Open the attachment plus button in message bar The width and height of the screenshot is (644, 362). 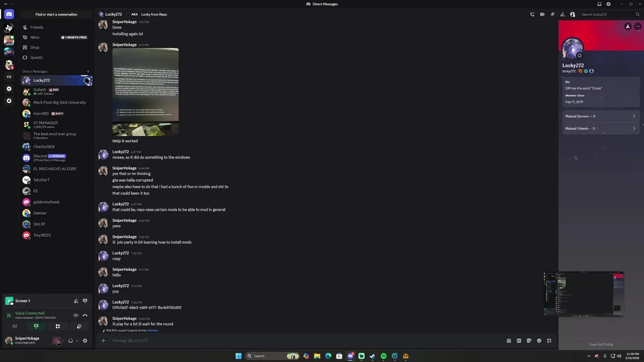pyautogui.click(x=103, y=341)
